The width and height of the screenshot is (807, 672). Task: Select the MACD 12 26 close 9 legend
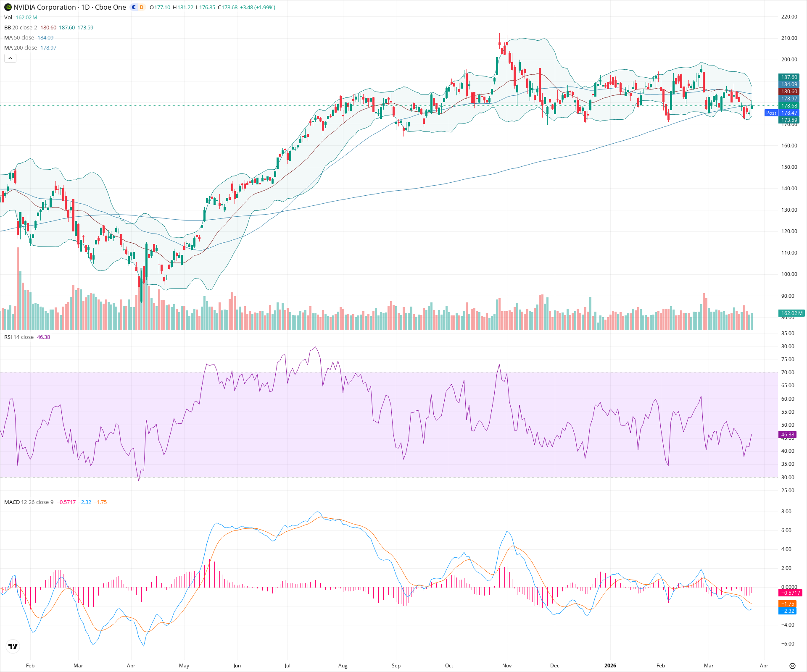tap(29, 502)
